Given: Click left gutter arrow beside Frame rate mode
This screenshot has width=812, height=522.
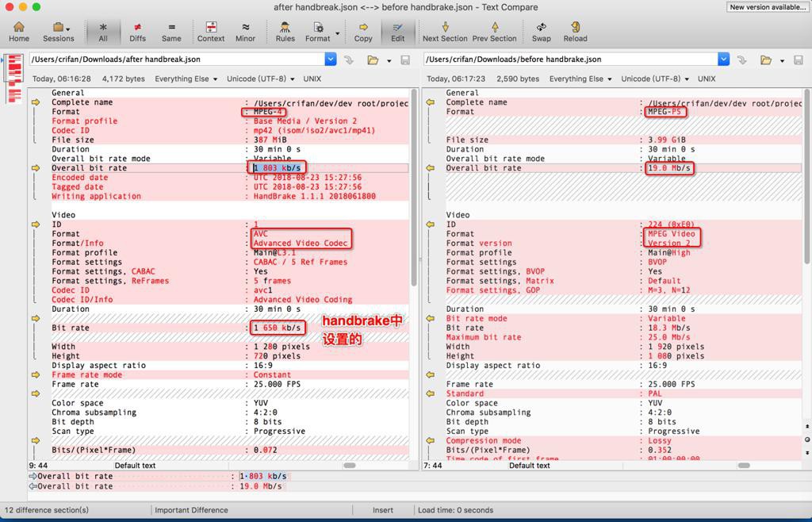Looking at the screenshot, I should [35, 375].
